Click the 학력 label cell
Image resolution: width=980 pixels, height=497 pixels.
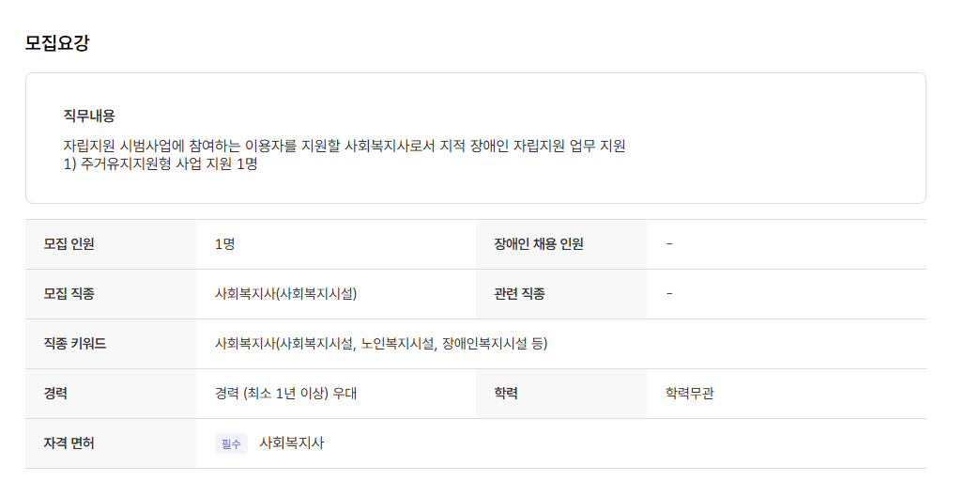coord(506,394)
